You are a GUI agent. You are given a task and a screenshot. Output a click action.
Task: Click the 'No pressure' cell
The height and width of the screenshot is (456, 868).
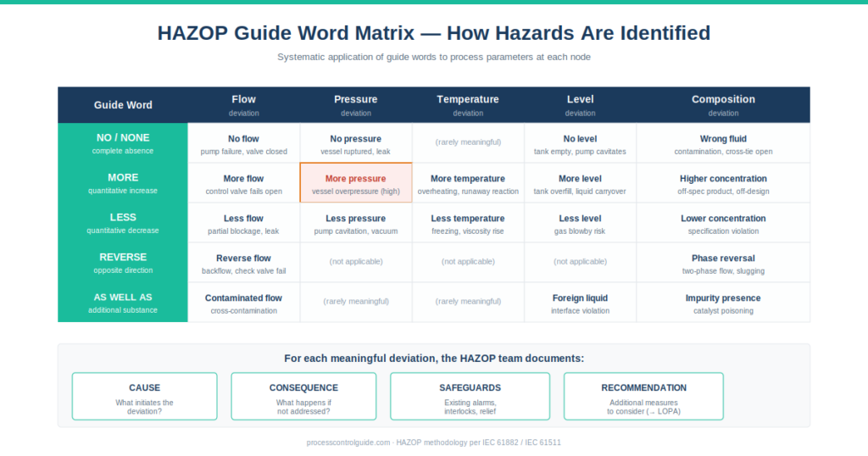coord(356,142)
